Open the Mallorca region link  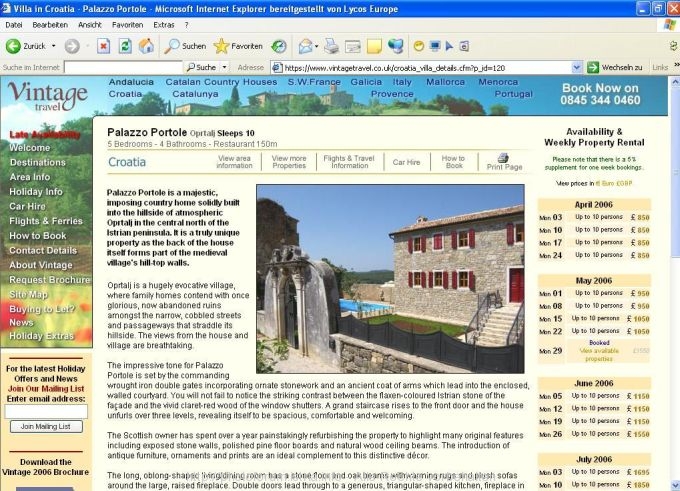445,82
